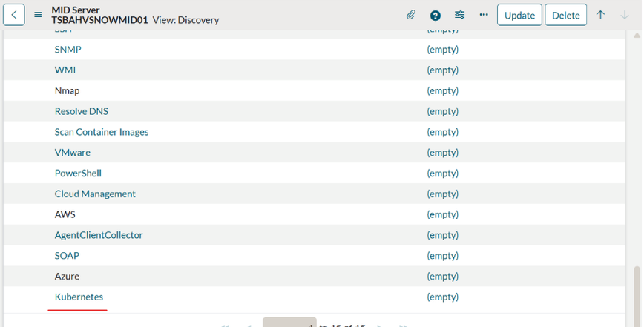Click the pagination row number field

pyautogui.click(x=289, y=323)
